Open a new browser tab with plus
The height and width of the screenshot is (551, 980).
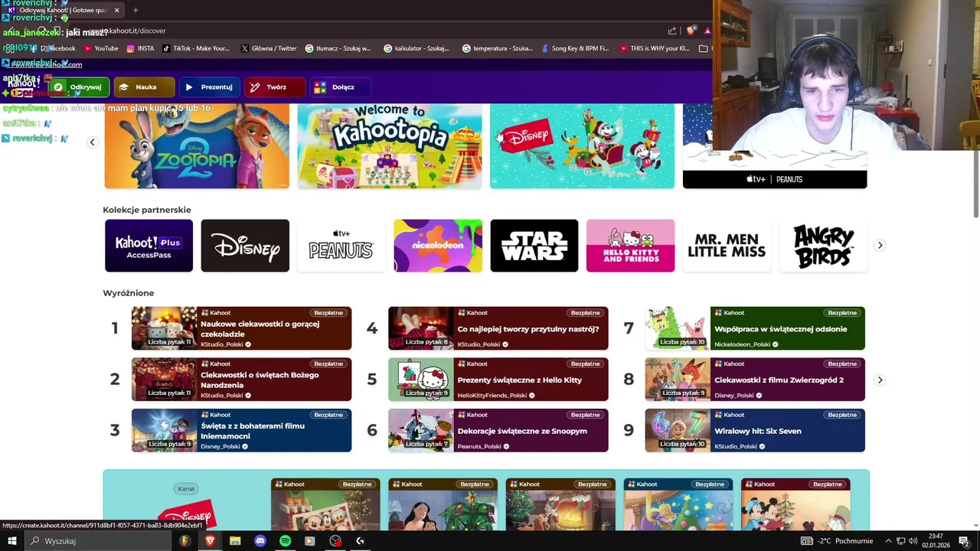tap(136, 10)
